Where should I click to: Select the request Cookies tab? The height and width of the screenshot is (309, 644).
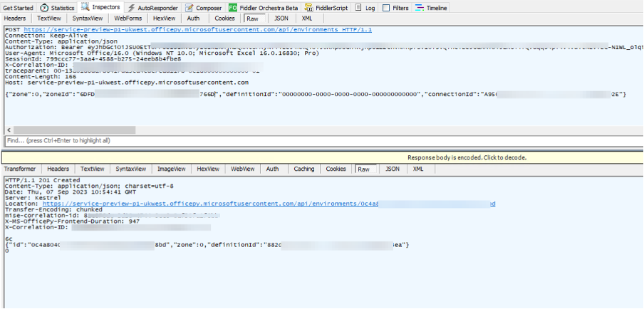click(224, 19)
